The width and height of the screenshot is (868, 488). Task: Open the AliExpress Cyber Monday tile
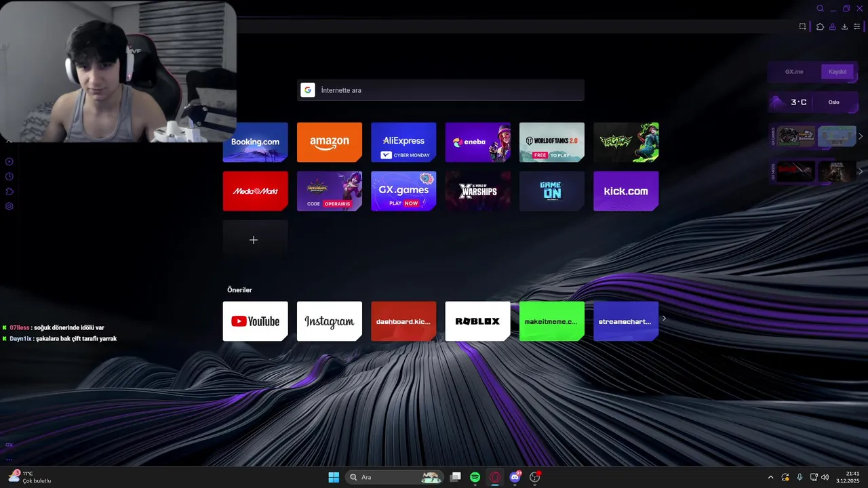pos(403,142)
